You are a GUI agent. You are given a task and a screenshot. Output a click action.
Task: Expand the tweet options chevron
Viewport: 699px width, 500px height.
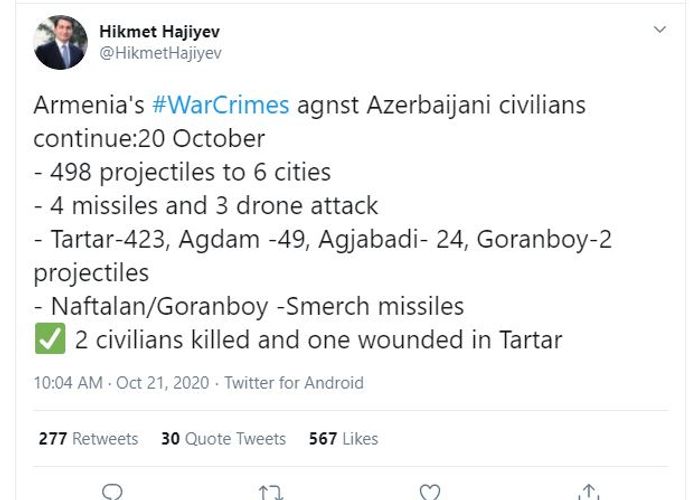(x=659, y=30)
